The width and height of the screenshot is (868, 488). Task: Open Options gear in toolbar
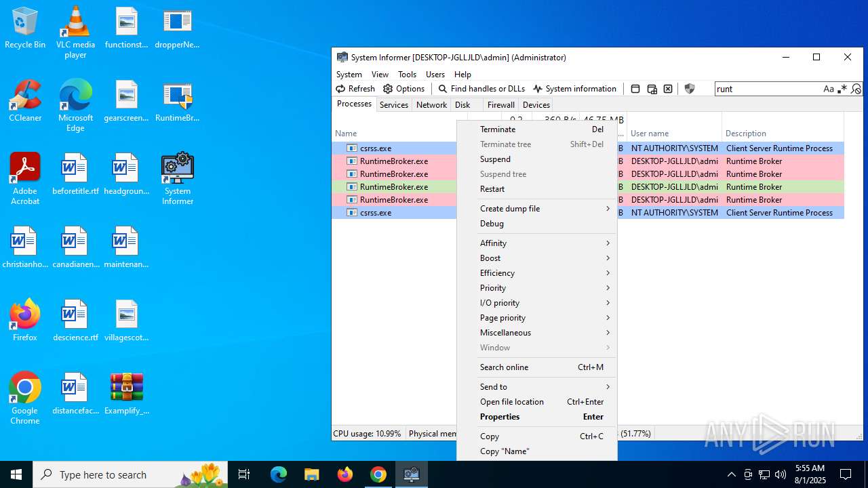point(403,89)
